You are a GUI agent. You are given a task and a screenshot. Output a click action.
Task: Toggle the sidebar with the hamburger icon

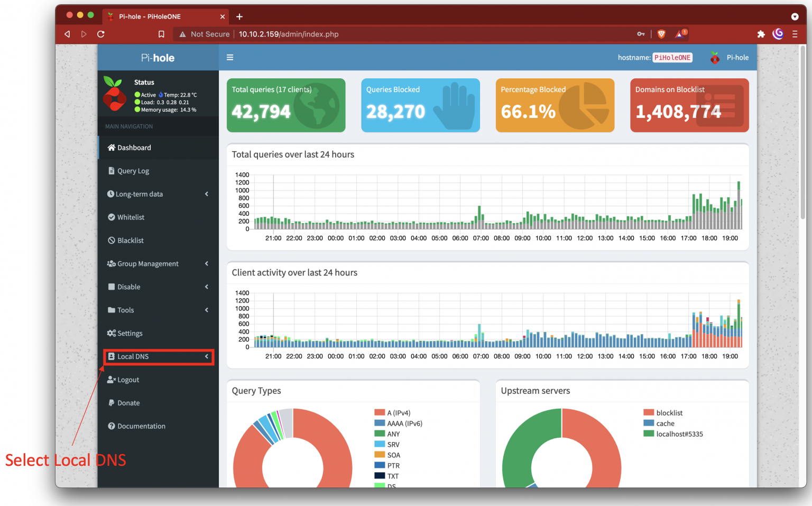point(230,57)
